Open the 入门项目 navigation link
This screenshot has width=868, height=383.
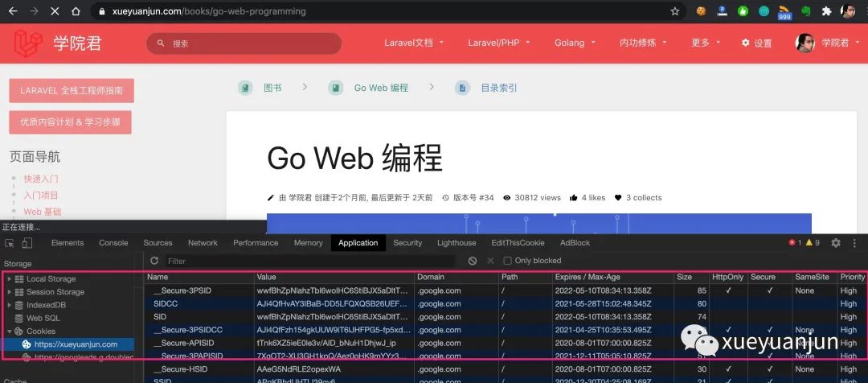[x=41, y=195]
